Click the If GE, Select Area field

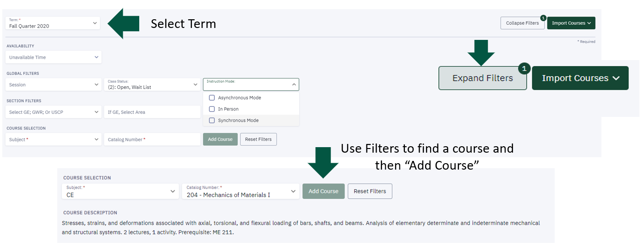(152, 112)
